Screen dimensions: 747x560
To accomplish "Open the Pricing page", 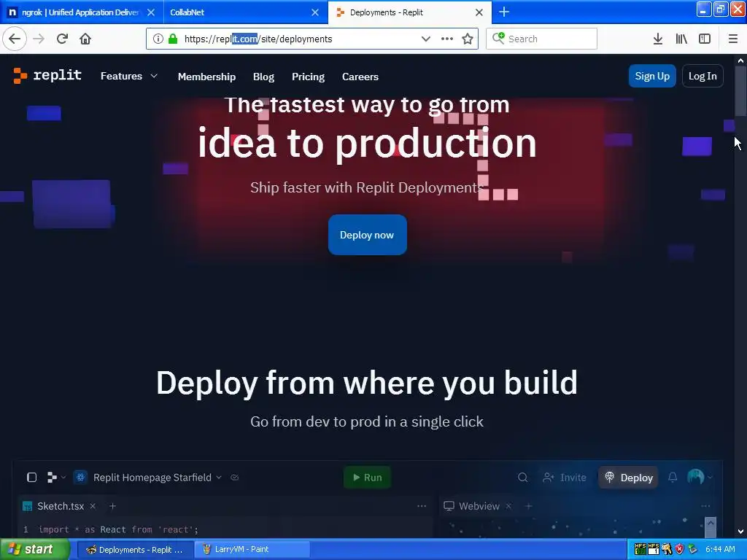I will 308,77.
